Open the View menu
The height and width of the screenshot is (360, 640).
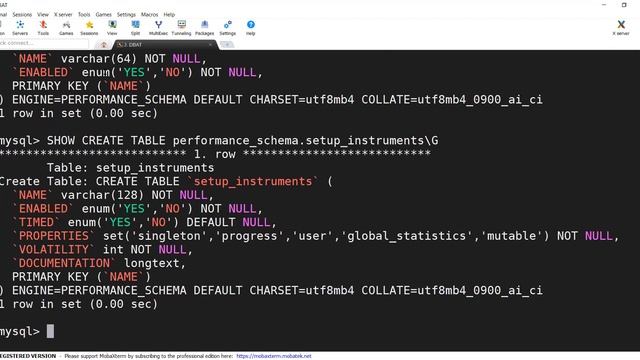(43, 14)
